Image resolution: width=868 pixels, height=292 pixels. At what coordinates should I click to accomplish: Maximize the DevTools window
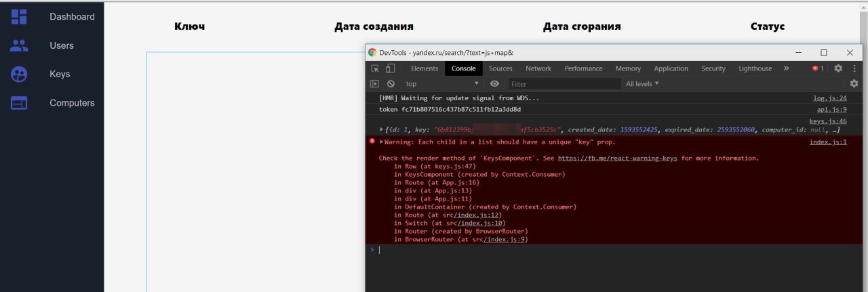824,52
